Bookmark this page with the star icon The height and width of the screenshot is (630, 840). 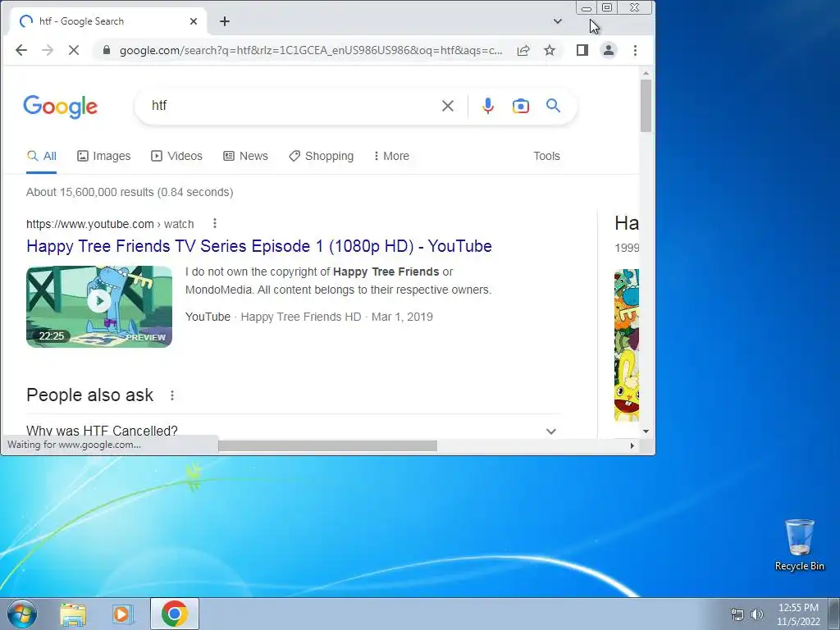[x=550, y=50]
